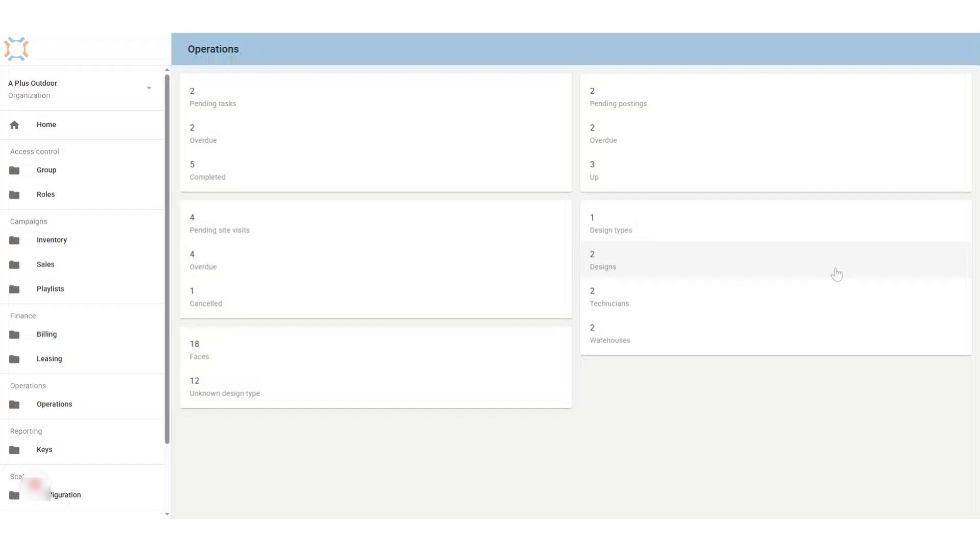
Task: Open Roles in sidebar
Action: coord(82,195)
